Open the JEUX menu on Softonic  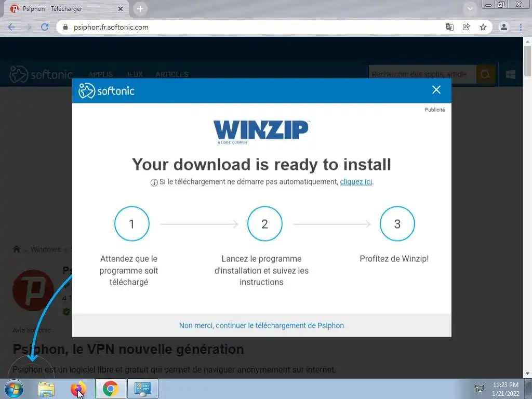tap(135, 74)
